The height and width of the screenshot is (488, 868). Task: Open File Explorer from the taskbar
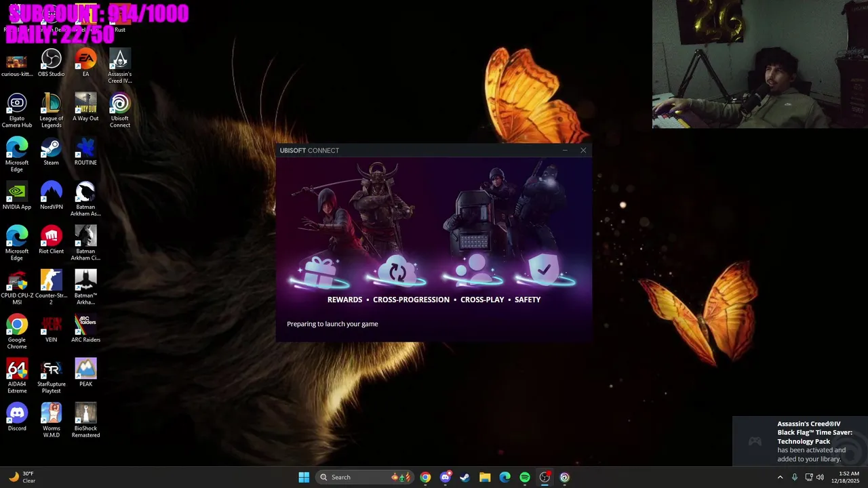pos(485,477)
